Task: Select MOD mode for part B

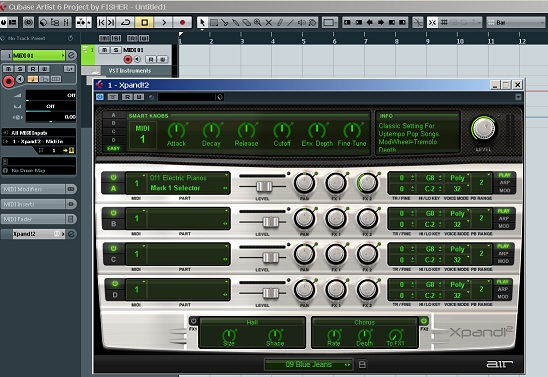Action: [x=504, y=226]
